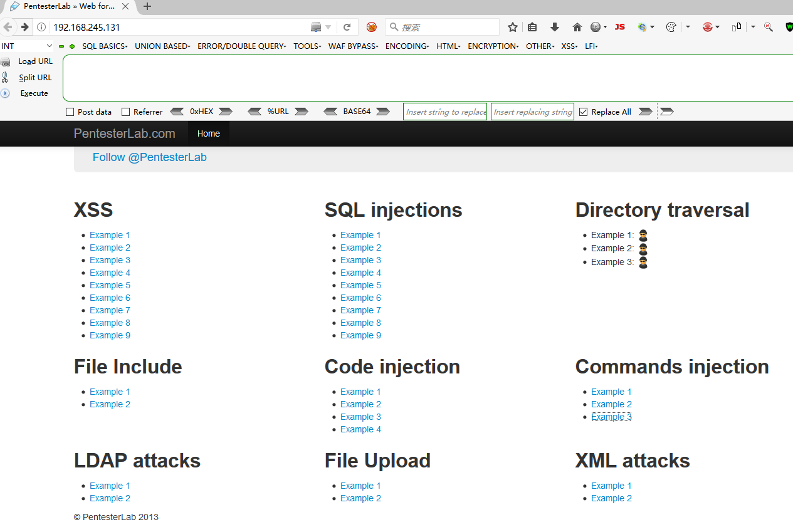Focus the browser search box
793x532 pixels.
[x=443, y=27]
